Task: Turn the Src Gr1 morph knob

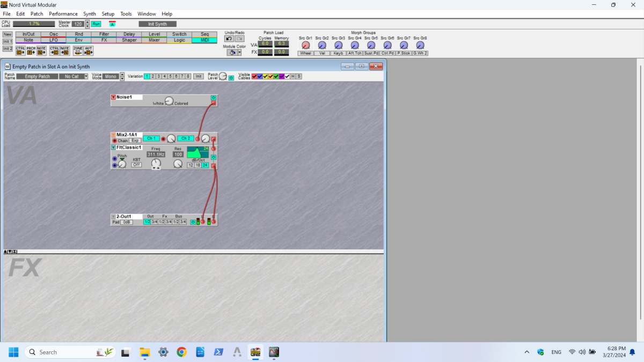Action: click(x=305, y=46)
